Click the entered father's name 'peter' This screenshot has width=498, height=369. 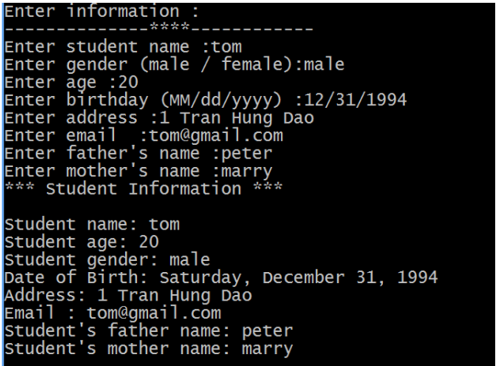coord(247,154)
